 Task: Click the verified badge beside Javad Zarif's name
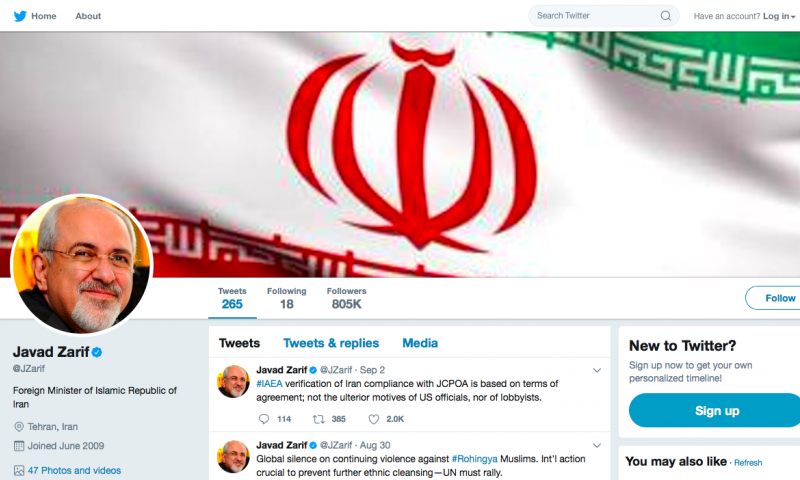(x=97, y=352)
